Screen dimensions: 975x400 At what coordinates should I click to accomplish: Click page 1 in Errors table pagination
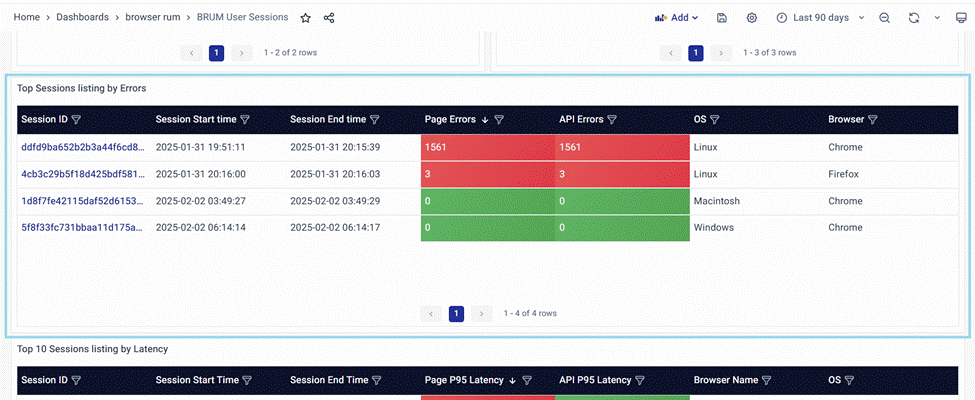[x=456, y=313]
